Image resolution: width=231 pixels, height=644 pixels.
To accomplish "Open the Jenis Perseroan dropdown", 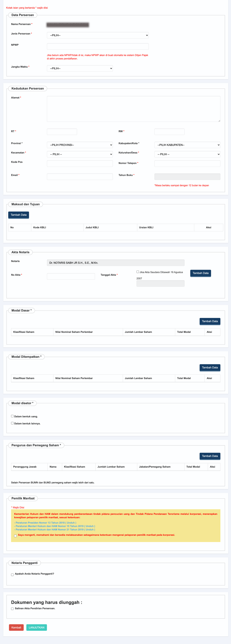I will click(98, 35).
